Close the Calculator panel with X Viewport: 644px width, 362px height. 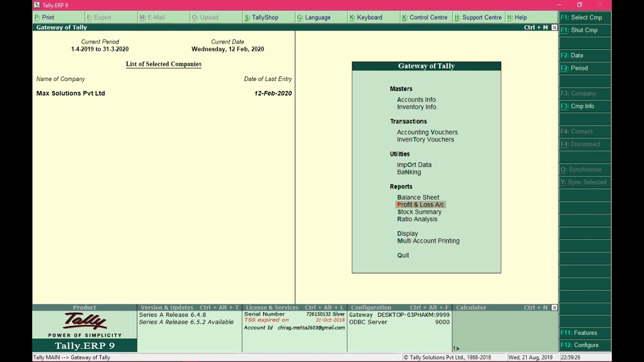[x=554, y=308]
